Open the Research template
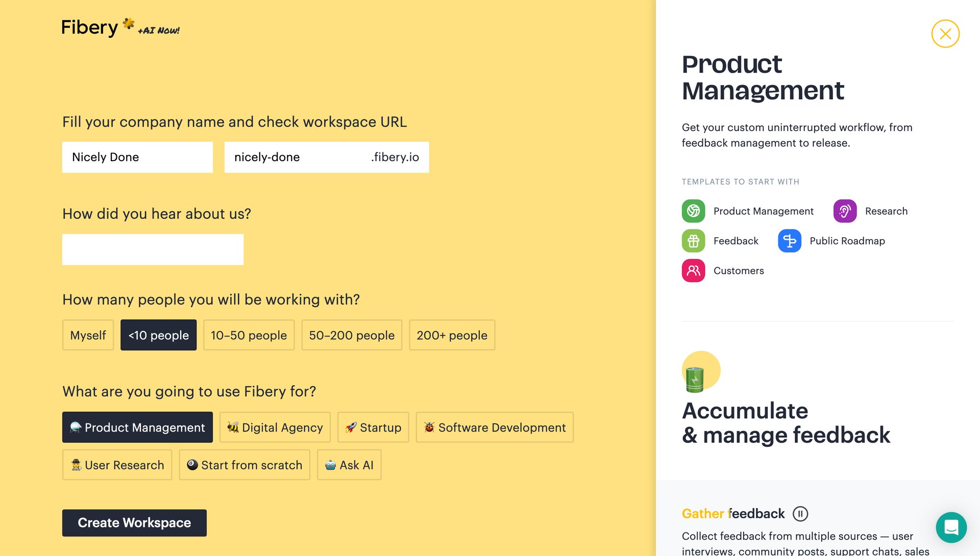This screenshot has width=980, height=556. pyautogui.click(x=886, y=211)
